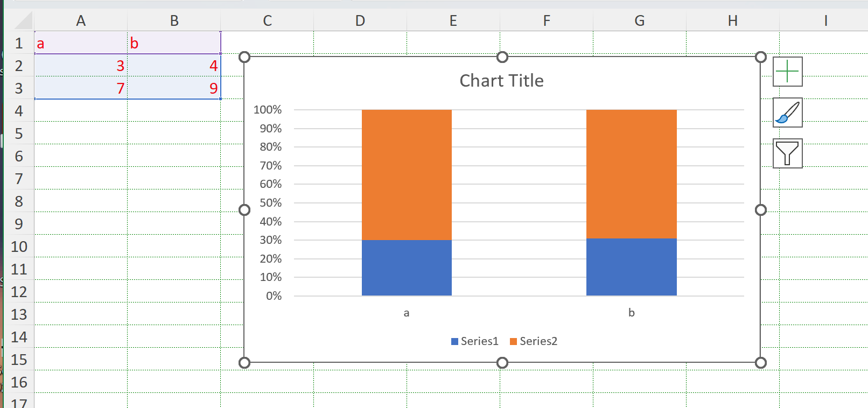The width and height of the screenshot is (868, 408).
Task: Open the Chart Styles paintbrush button
Action: tap(787, 112)
